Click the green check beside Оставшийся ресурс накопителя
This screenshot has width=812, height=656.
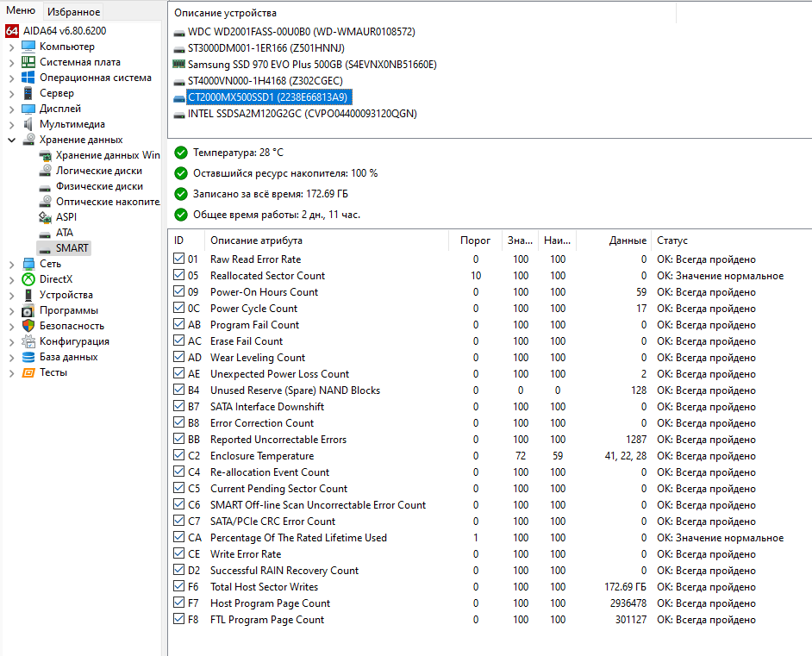(x=181, y=173)
